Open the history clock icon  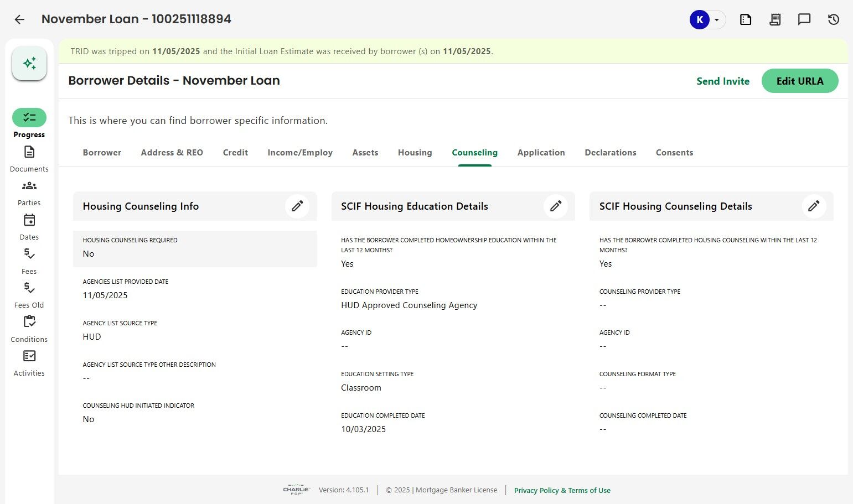point(834,19)
